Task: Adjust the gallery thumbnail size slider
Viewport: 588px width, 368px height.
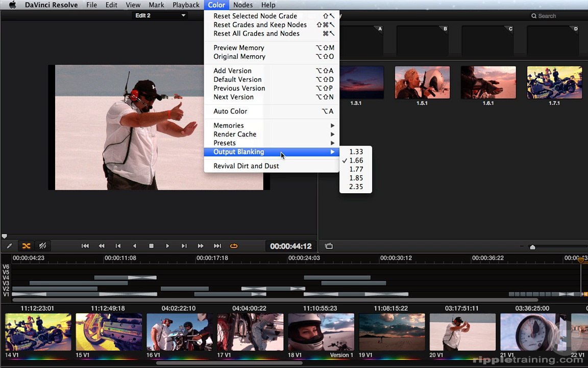Action: click(x=532, y=247)
